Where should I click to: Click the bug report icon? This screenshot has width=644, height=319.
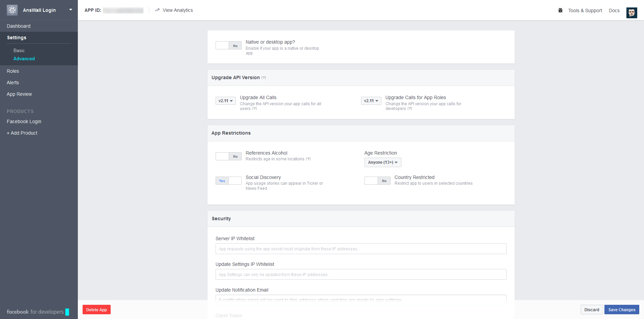pos(560,10)
